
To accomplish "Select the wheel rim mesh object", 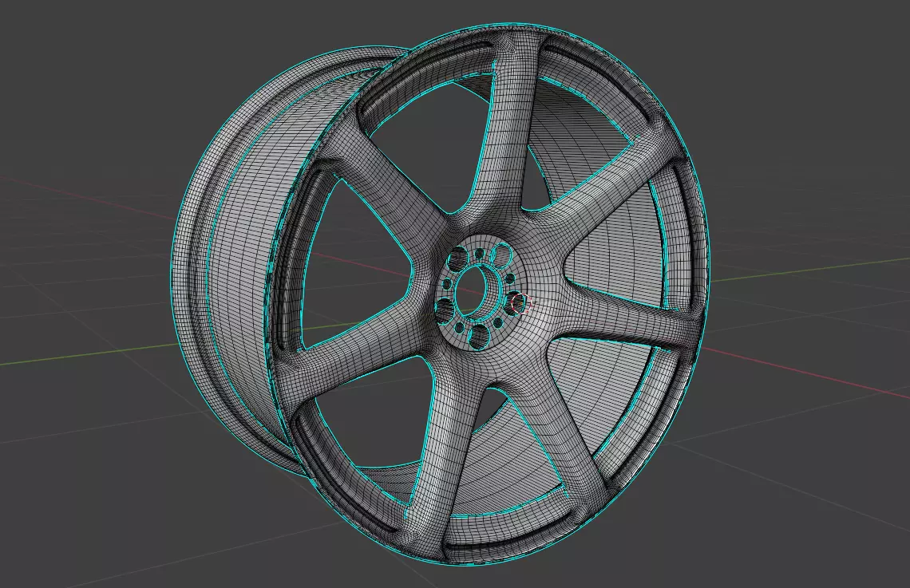I will click(x=439, y=296).
